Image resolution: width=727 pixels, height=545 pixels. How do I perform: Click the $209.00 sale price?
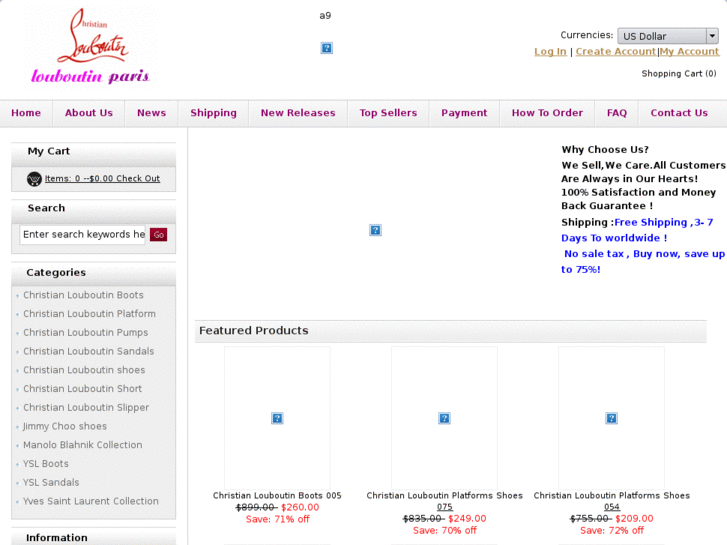pyautogui.click(x=634, y=519)
